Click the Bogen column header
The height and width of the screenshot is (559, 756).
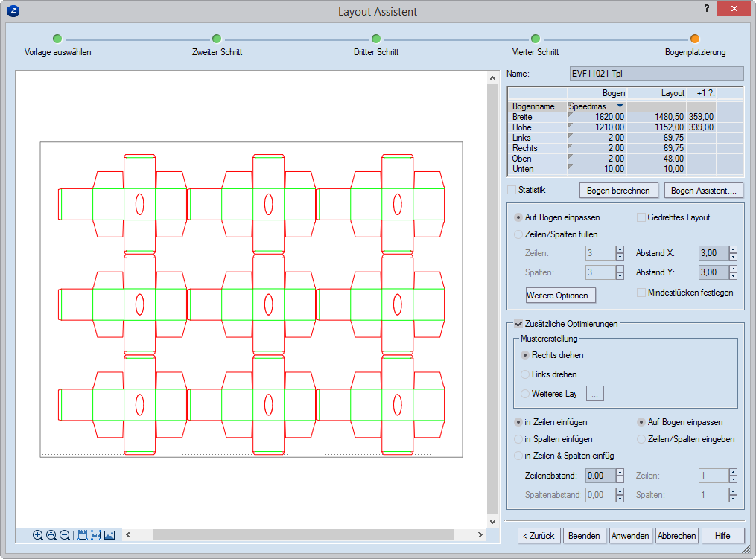coord(597,93)
